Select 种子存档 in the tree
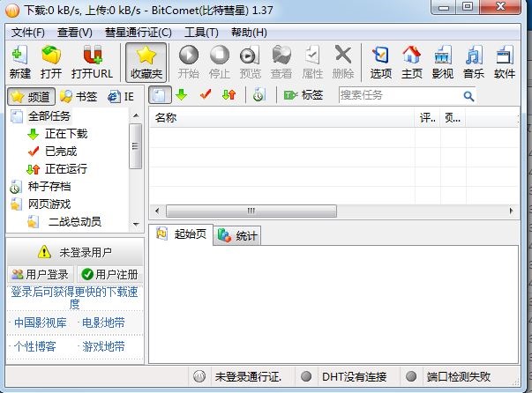This screenshot has width=532, height=393. (49, 187)
